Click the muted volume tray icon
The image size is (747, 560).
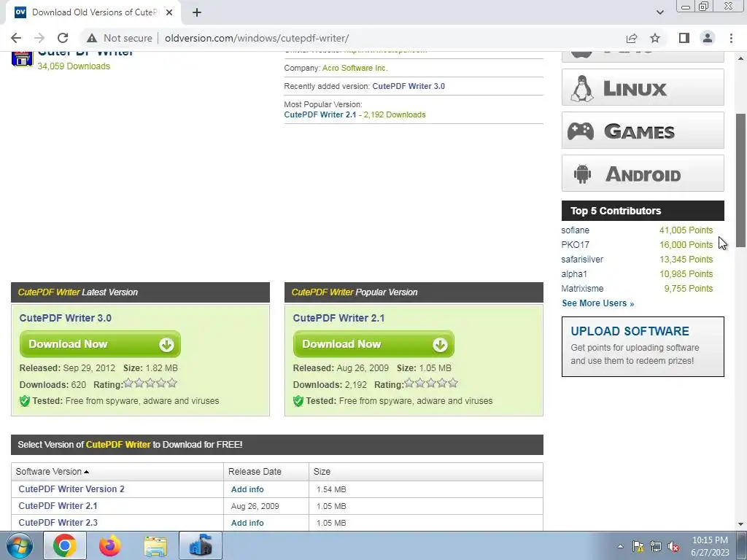pos(673,547)
